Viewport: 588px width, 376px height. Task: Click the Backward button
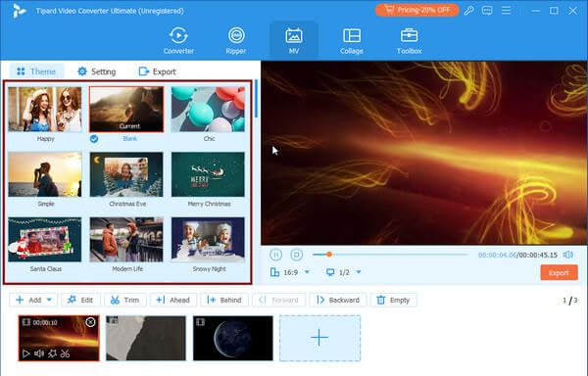click(338, 300)
